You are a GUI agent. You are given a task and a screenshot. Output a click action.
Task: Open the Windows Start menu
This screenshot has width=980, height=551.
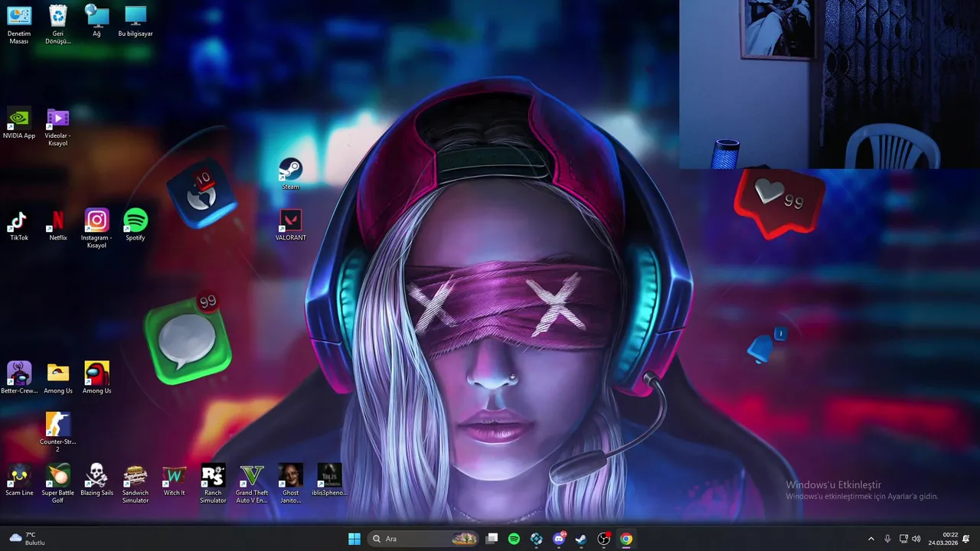tap(354, 539)
